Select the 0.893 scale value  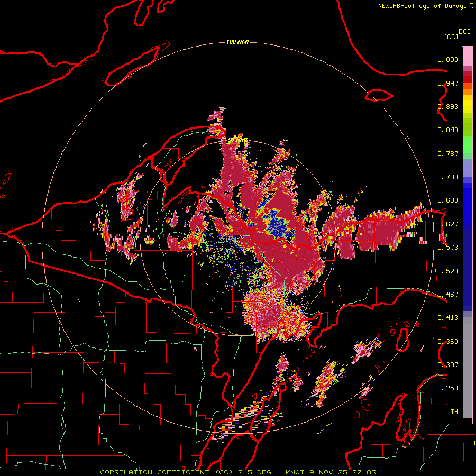448,106
